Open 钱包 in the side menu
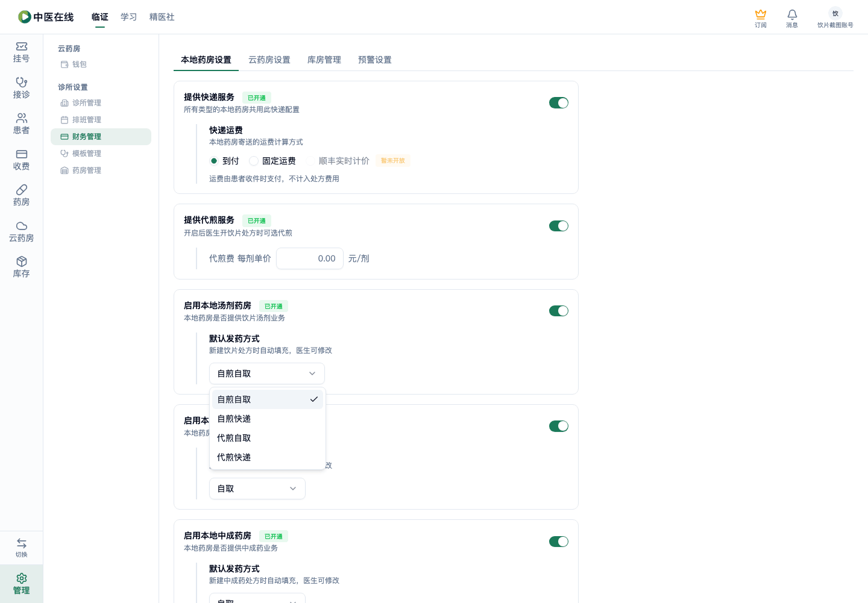This screenshot has height=603, width=868. [x=101, y=64]
